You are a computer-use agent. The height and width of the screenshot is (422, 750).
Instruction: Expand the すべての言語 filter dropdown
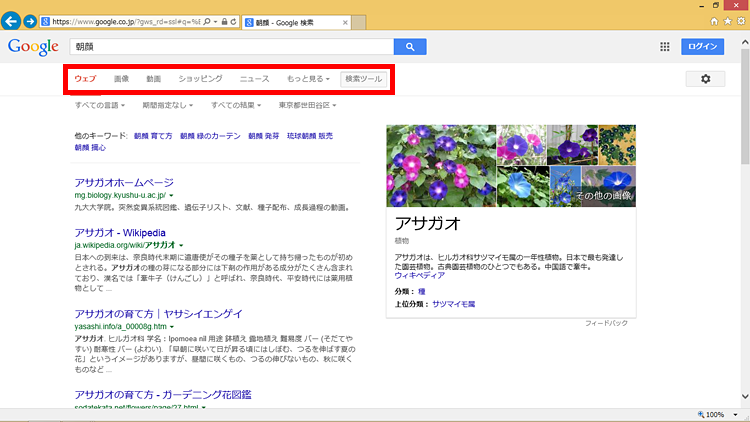point(104,105)
